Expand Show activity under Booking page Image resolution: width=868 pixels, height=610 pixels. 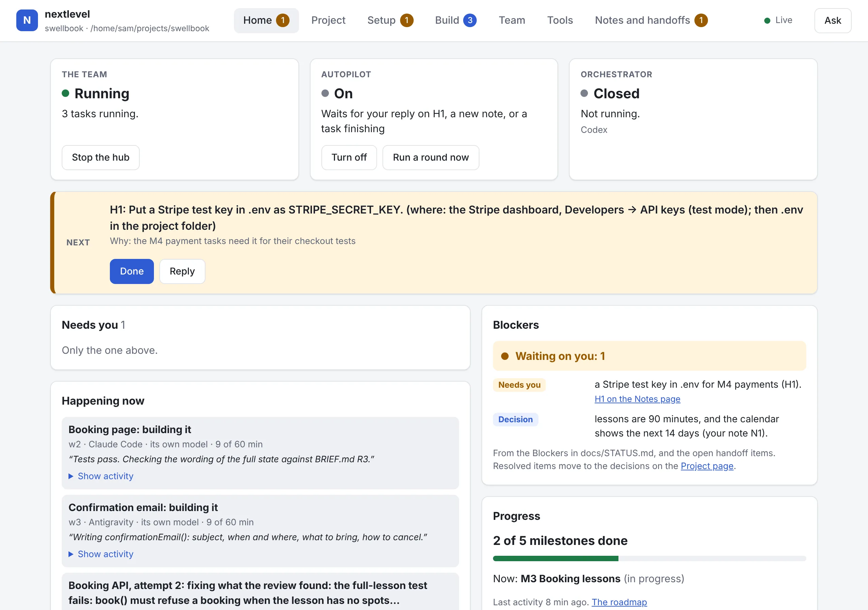(101, 476)
